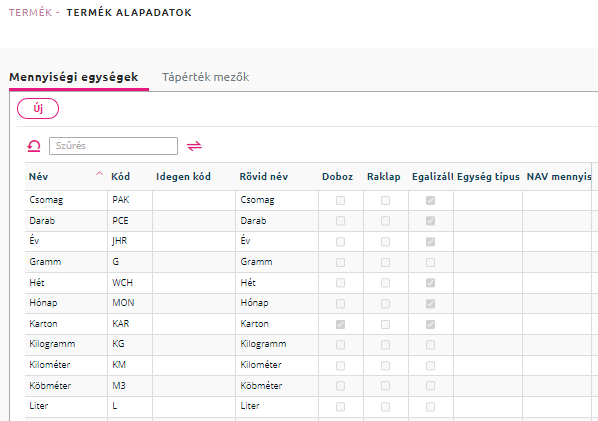Click the Egység típus column header
598x421 pixels.
click(488, 177)
